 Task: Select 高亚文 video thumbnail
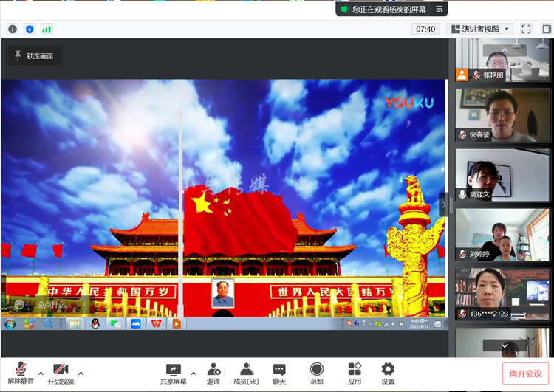[x=502, y=175]
